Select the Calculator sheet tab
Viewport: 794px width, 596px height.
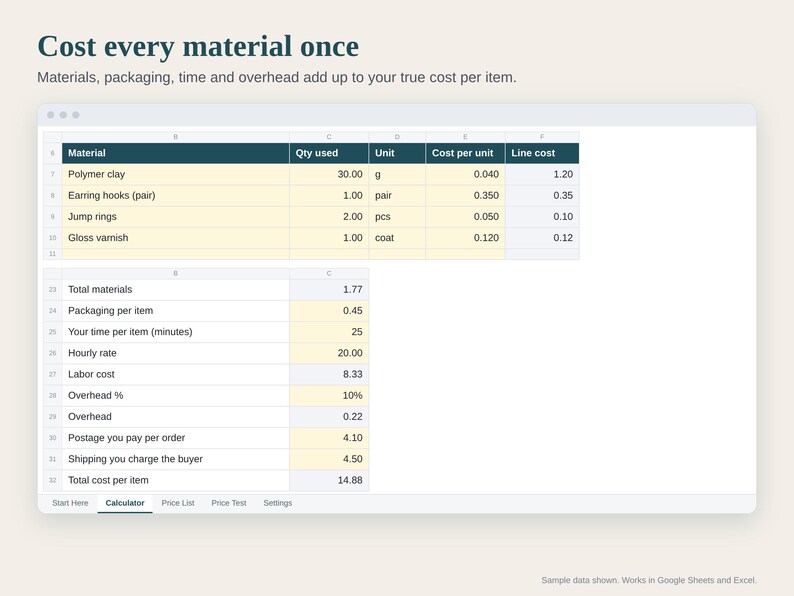125,503
